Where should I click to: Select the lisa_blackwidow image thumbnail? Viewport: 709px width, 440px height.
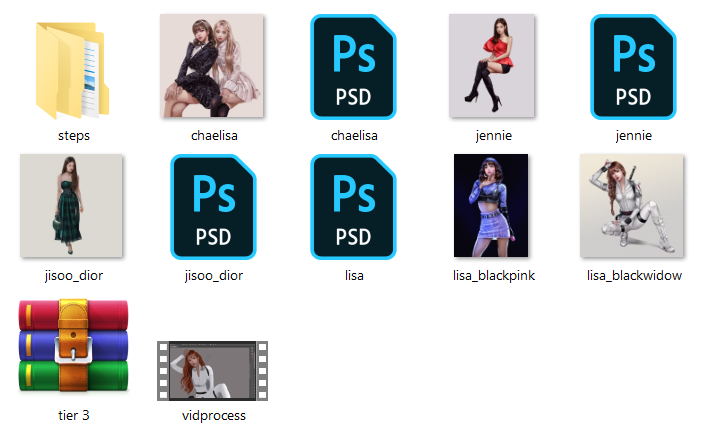click(632, 206)
